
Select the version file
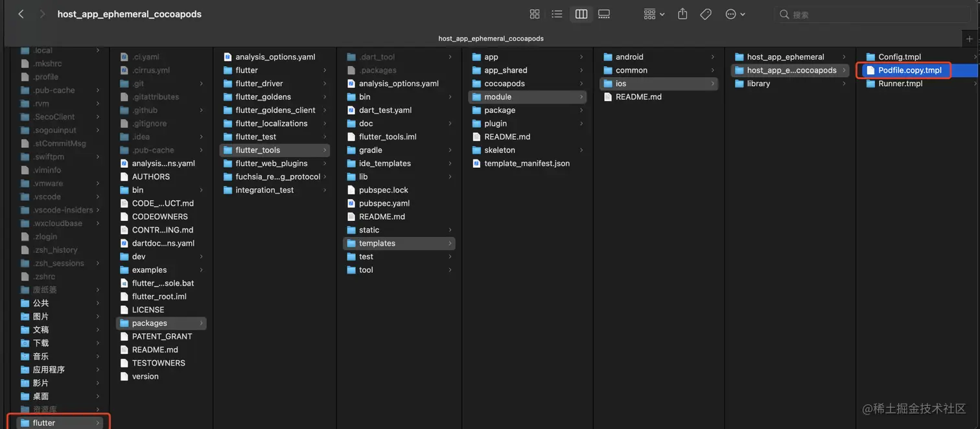[139, 377]
